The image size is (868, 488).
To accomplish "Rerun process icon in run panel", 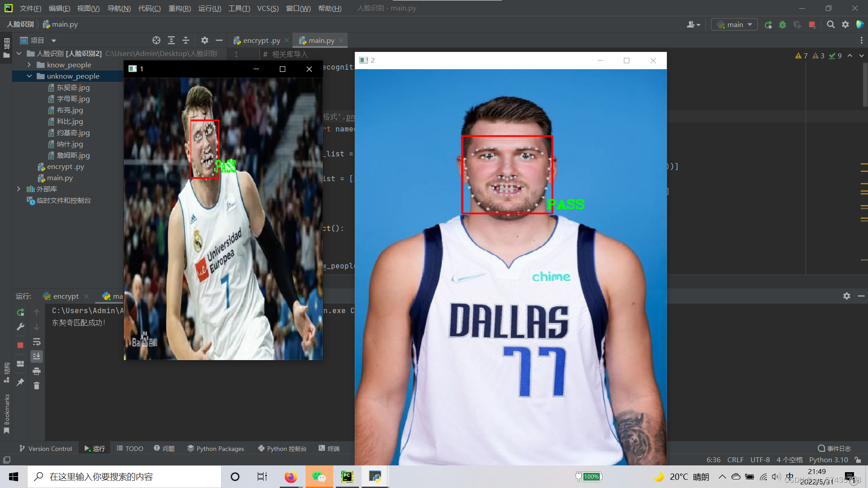I will (20, 312).
